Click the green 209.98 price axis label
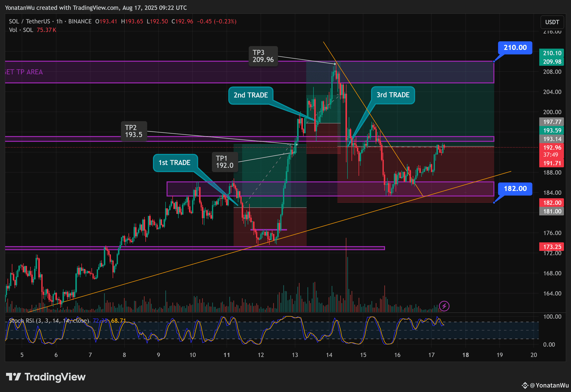 (x=551, y=62)
